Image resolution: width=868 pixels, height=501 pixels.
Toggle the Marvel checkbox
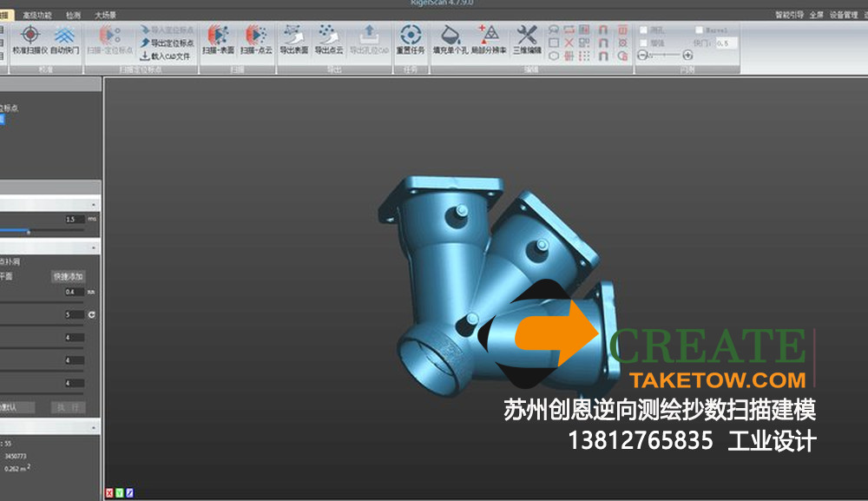[700, 30]
